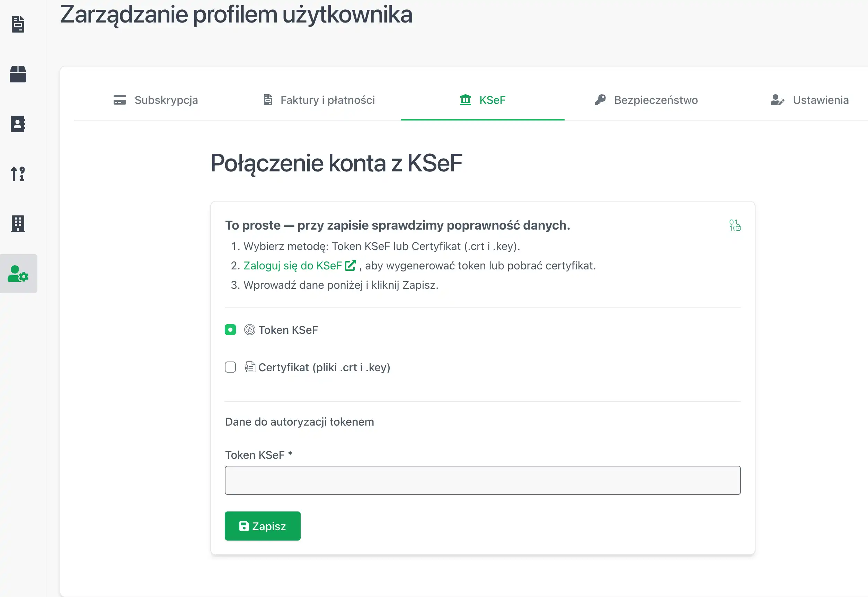Open the company building icon in the sidebar
868x597 pixels.
click(x=18, y=224)
